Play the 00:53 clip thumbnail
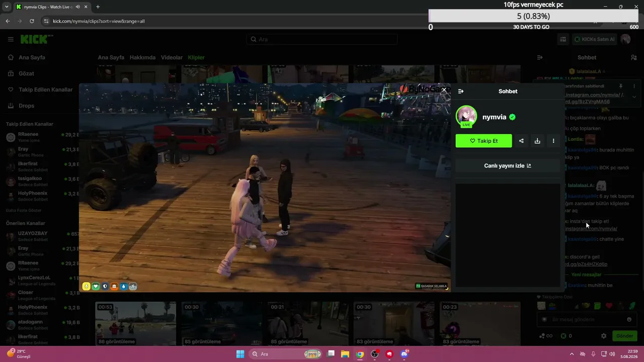 coord(136,323)
